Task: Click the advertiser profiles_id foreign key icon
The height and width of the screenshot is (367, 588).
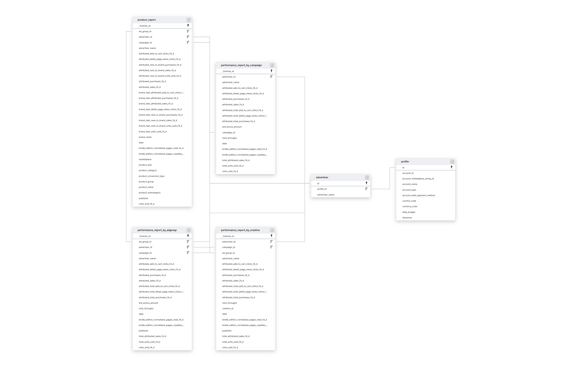Action: (366, 189)
